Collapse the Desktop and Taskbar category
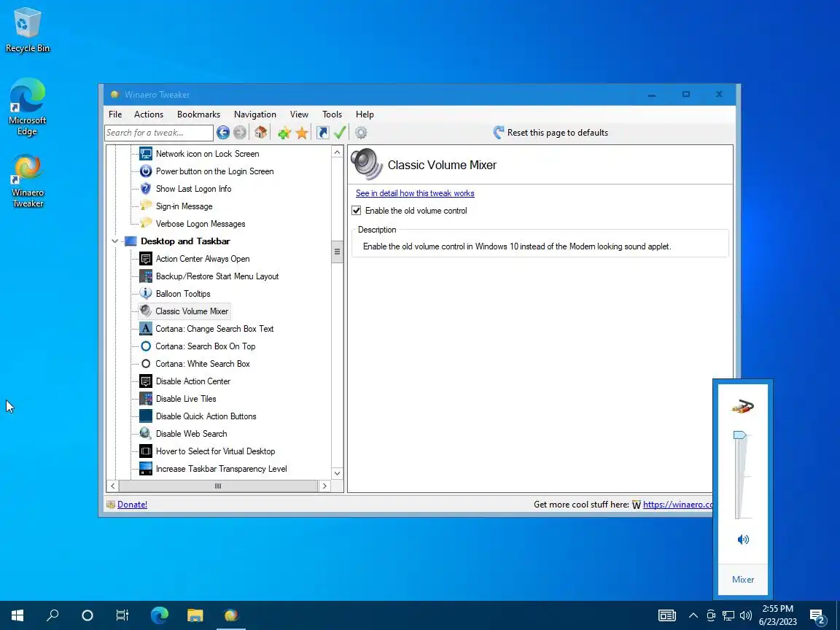Screen dimensions: 840x630 click(114, 241)
